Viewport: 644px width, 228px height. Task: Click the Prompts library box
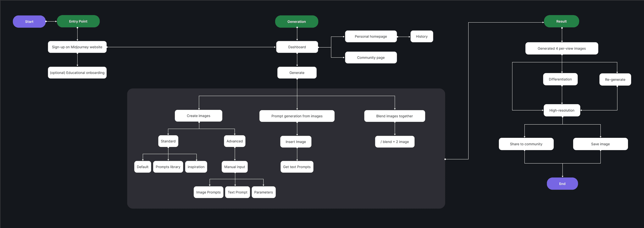click(168, 167)
